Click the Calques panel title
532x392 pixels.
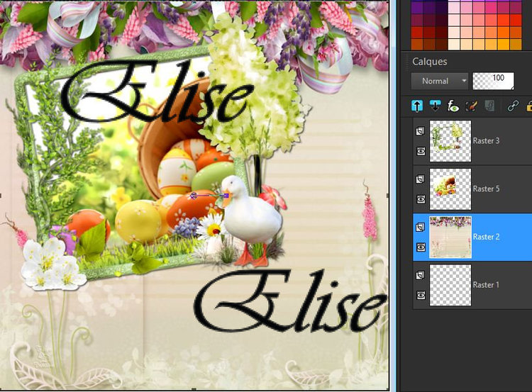pyautogui.click(x=430, y=62)
